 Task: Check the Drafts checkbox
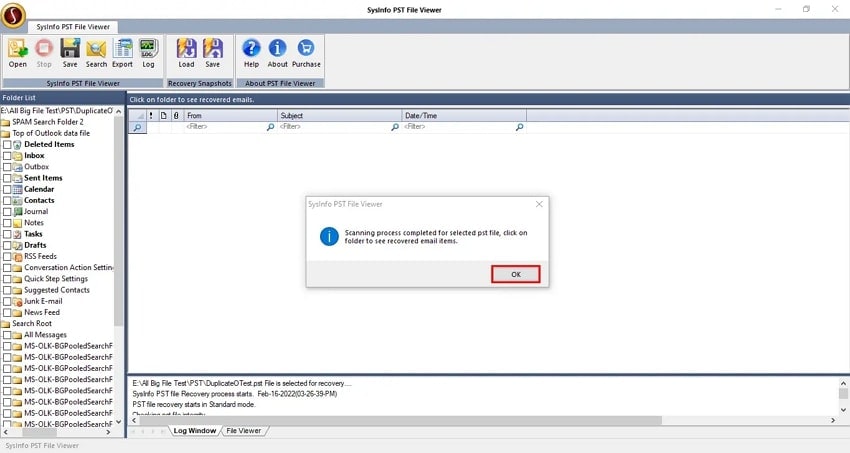click(7, 245)
